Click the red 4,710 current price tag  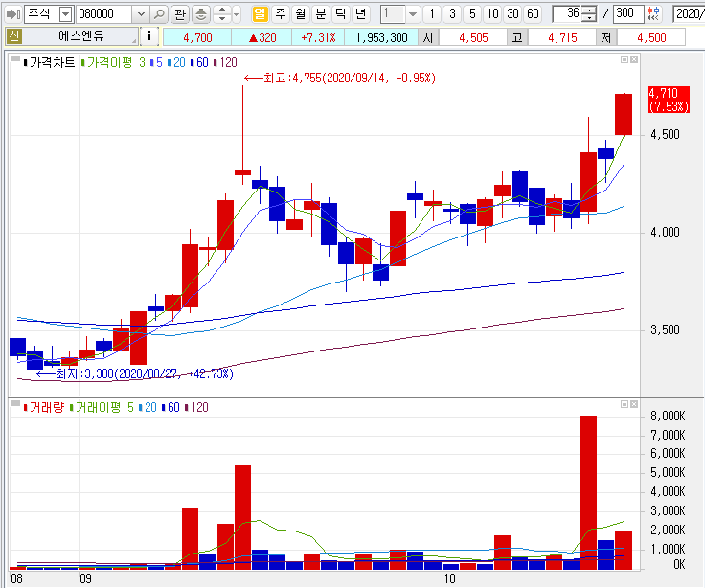pyautogui.click(x=669, y=100)
